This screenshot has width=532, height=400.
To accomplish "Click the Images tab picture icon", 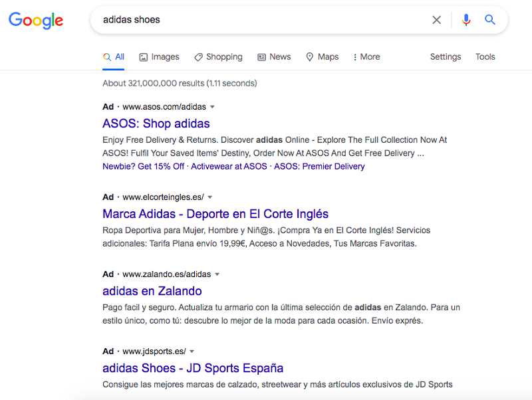I will (x=144, y=57).
